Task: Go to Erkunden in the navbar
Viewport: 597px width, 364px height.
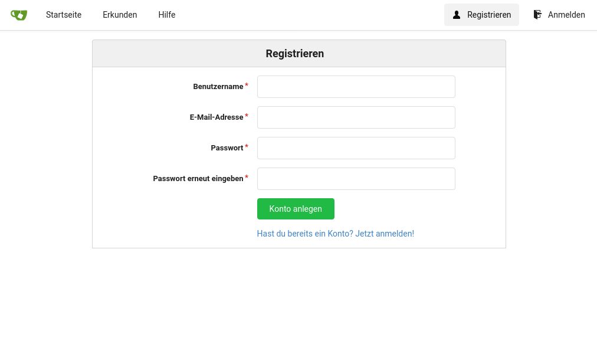Action: (120, 15)
